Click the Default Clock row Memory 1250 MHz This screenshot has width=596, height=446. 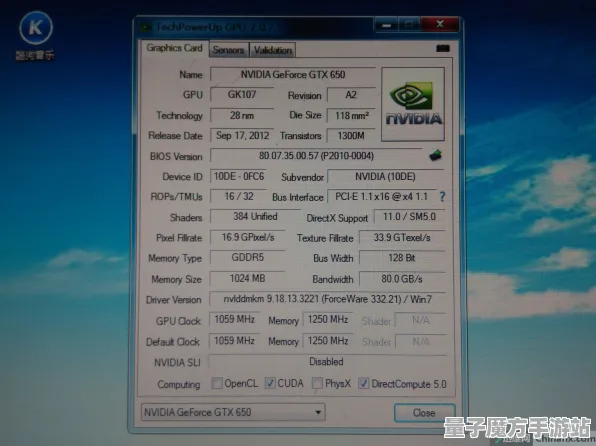point(328,340)
